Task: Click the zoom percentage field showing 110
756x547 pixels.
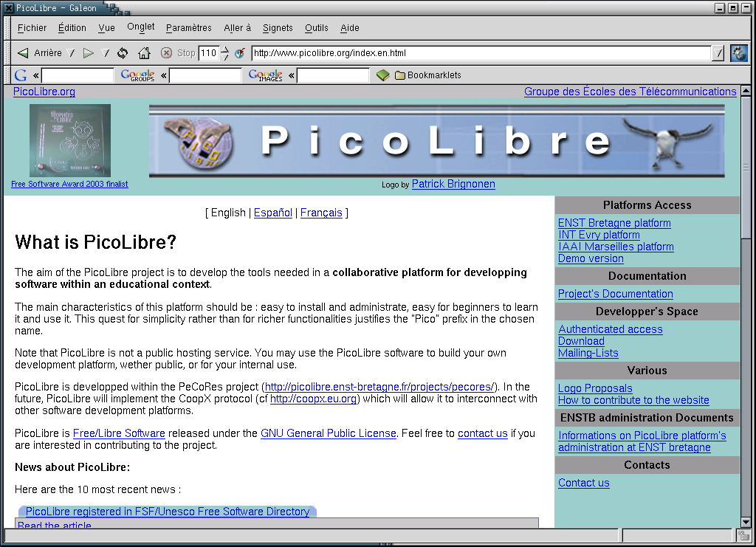Action: [209, 53]
